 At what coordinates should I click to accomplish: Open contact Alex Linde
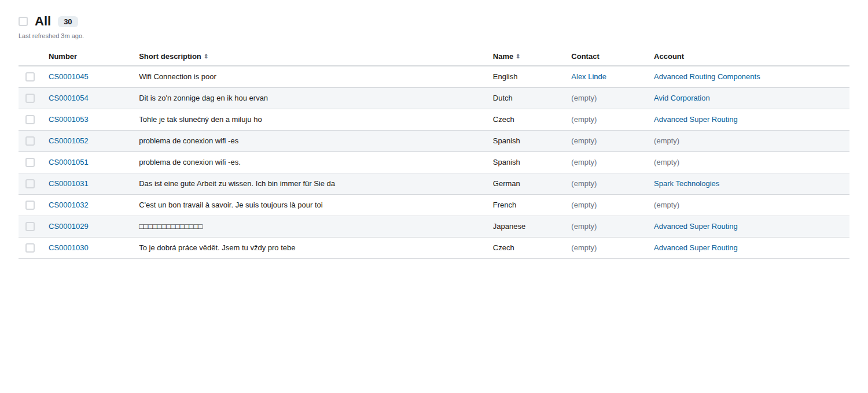[589, 77]
